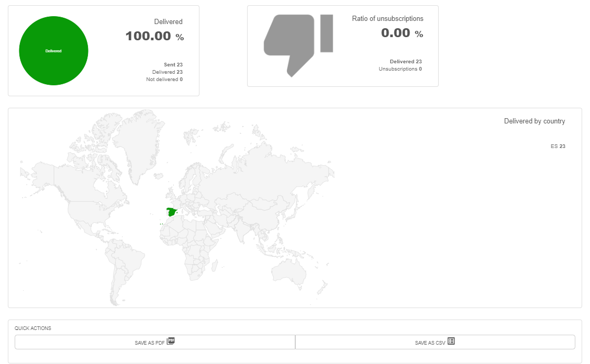This screenshot has height=364, width=590.
Task: Click the 100.00 % delivered value
Action: coord(154,36)
